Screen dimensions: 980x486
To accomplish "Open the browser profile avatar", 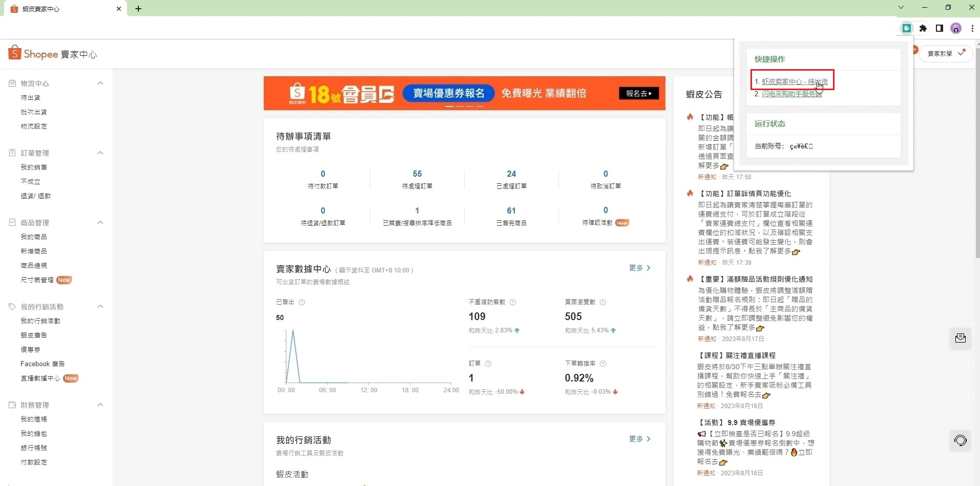I will click(x=956, y=28).
